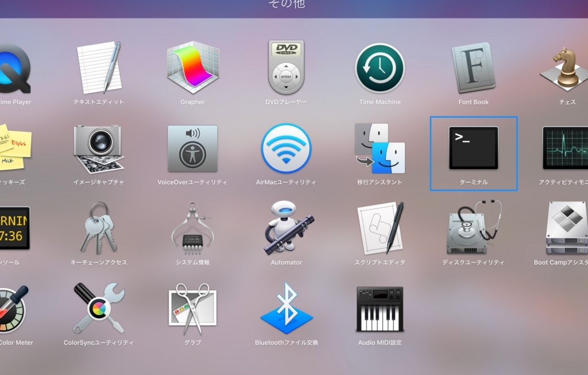Screen dimensions: 588x375
Task: Open the QuickTime Player app
Action: 14,69
